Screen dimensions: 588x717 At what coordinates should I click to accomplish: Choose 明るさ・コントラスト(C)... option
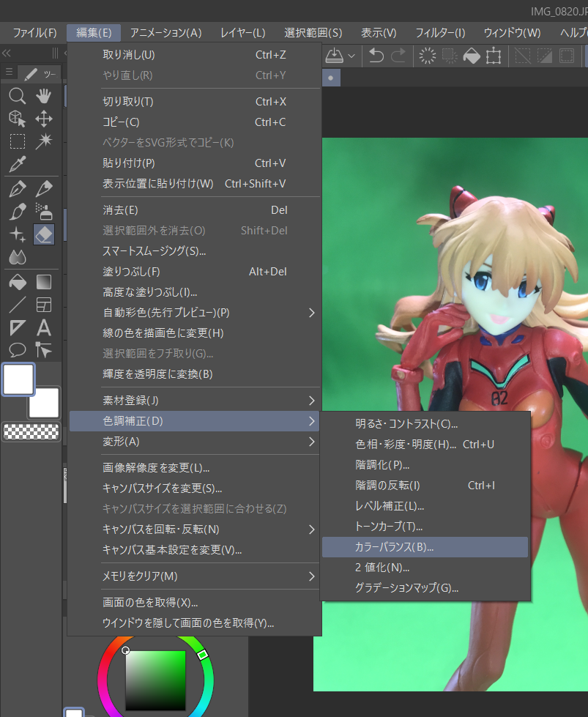click(x=425, y=424)
